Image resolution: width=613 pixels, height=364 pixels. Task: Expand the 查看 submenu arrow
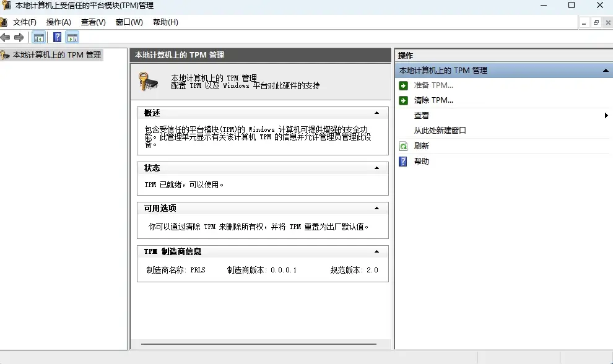606,115
